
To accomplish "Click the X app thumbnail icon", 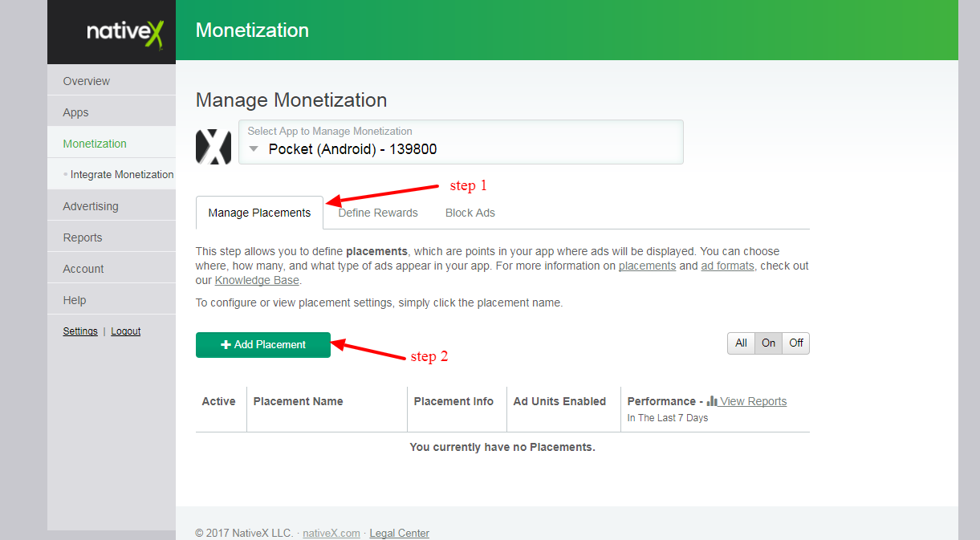I will click(213, 147).
